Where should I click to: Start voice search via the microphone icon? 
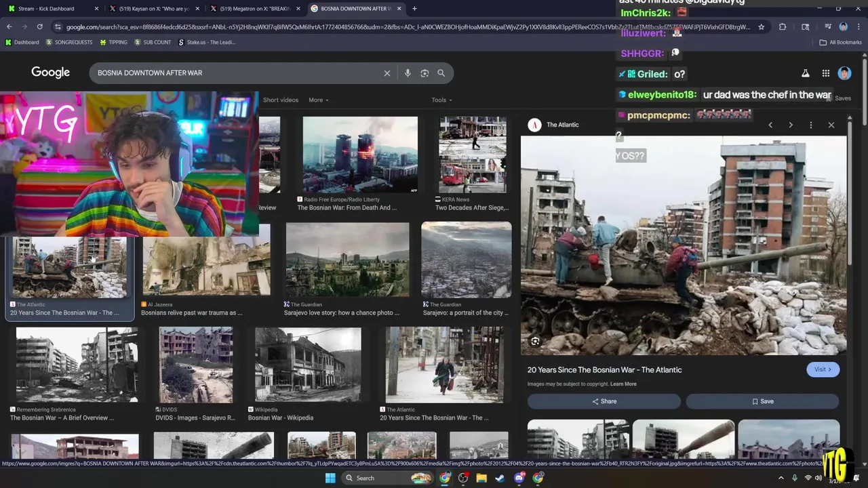click(408, 73)
